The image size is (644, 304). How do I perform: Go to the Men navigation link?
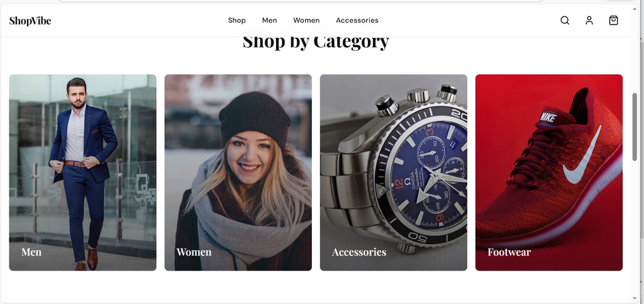click(269, 20)
